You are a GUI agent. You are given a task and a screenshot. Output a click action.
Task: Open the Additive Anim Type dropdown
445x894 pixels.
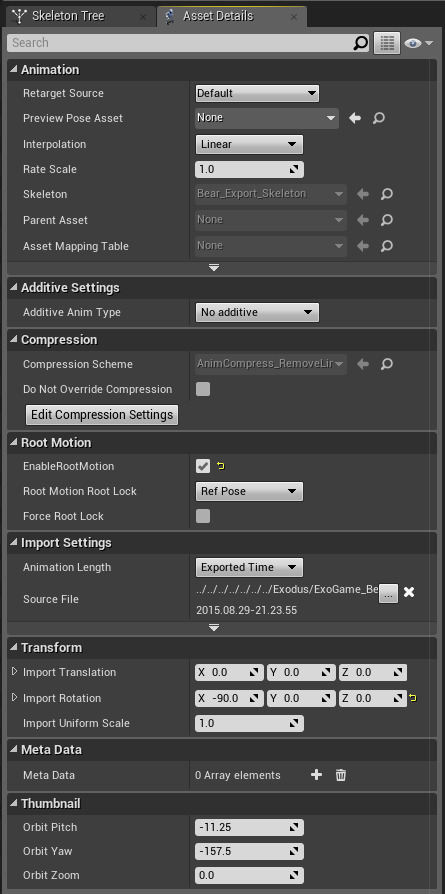pyautogui.click(x=257, y=312)
